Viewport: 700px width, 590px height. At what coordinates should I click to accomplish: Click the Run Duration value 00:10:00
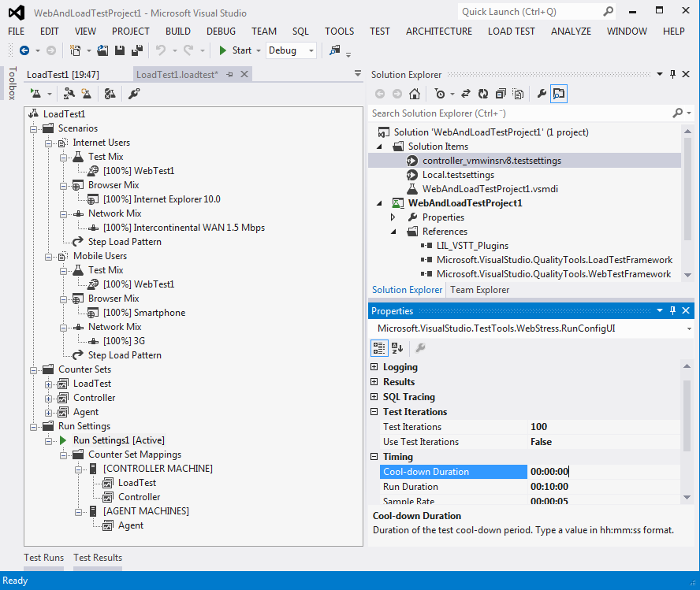point(605,487)
